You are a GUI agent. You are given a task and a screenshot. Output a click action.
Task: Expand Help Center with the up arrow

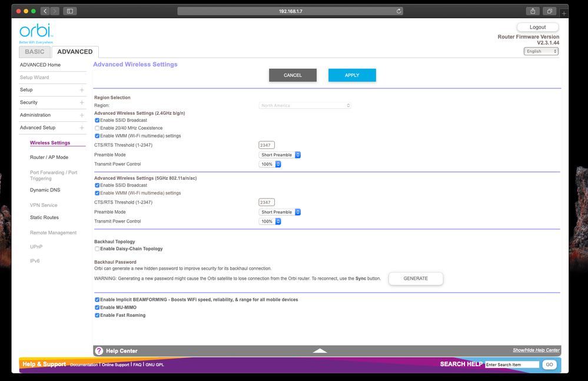pyautogui.click(x=320, y=350)
